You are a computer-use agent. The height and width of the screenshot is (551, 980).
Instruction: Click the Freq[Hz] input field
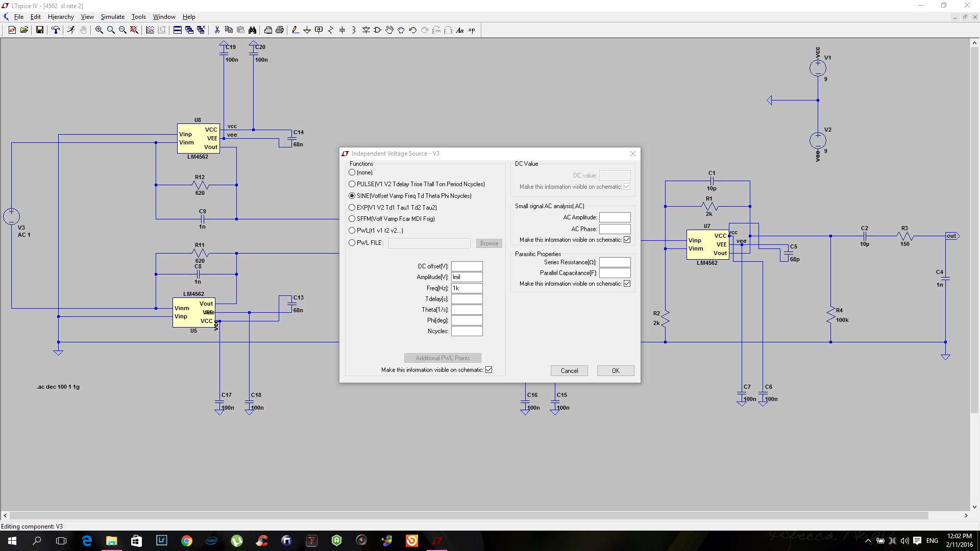[467, 288]
